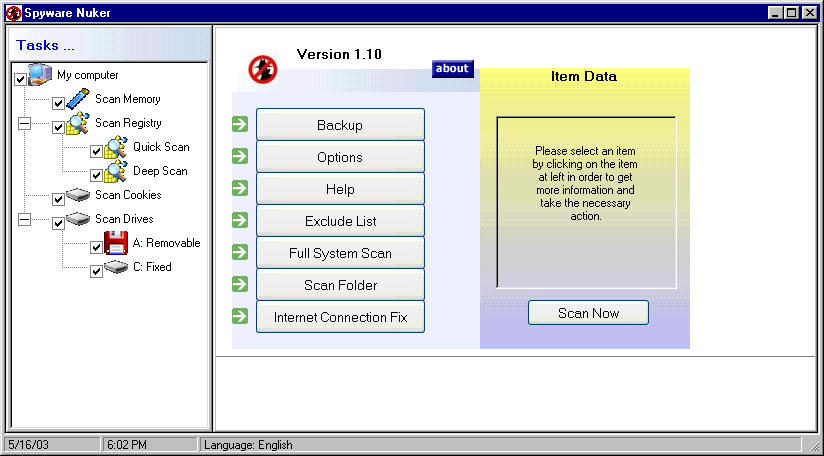Select the Deep Scan tree label
The height and width of the screenshot is (456, 824).
coord(160,171)
